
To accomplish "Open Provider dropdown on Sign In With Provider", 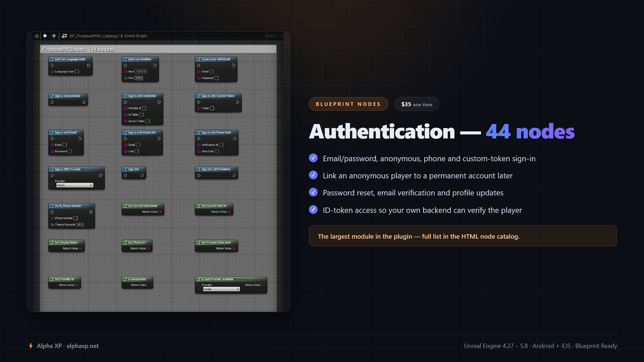I will pos(75,185).
